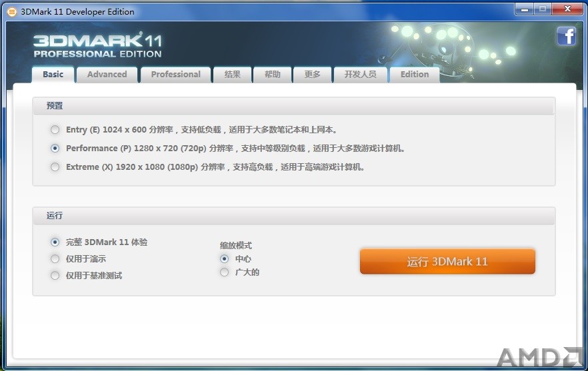Image resolution: width=588 pixels, height=371 pixels.
Task: Click the 运行 section header text
Action: point(55,216)
